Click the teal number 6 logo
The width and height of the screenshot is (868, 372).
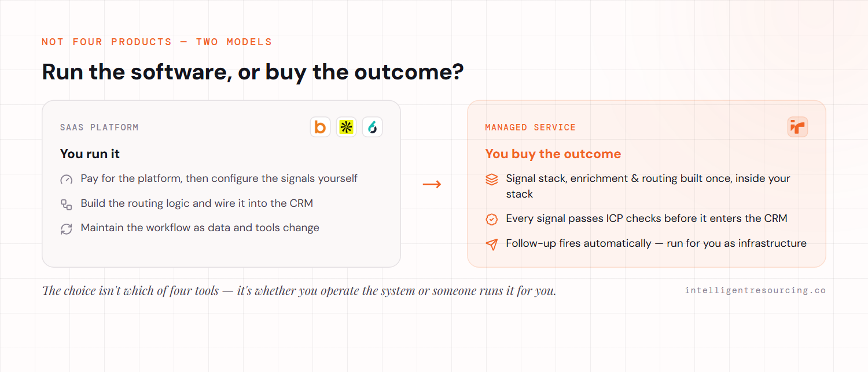tap(373, 127)
